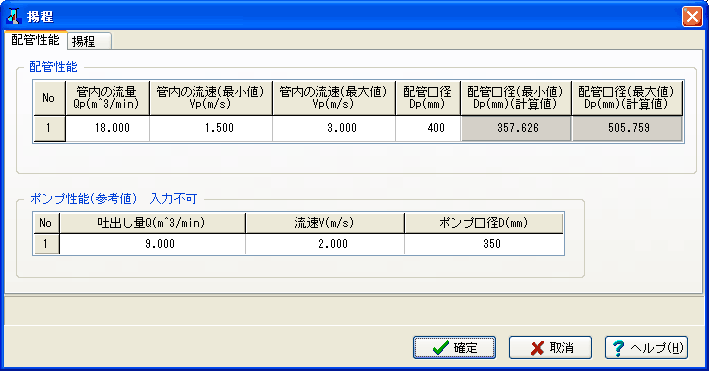Click No header in ポンプ性能 table

(x=47, y=223)
